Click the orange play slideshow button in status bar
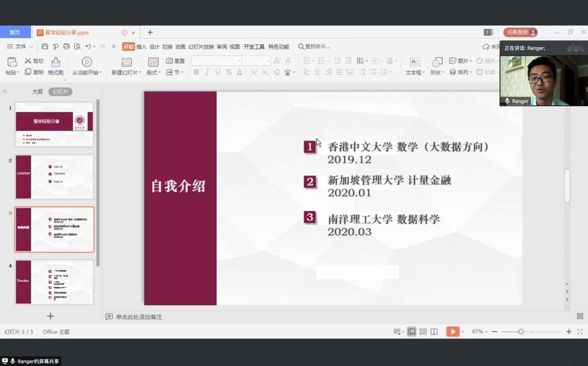The height and width of the screenshot is (366, 588). [x=453, y=332]
